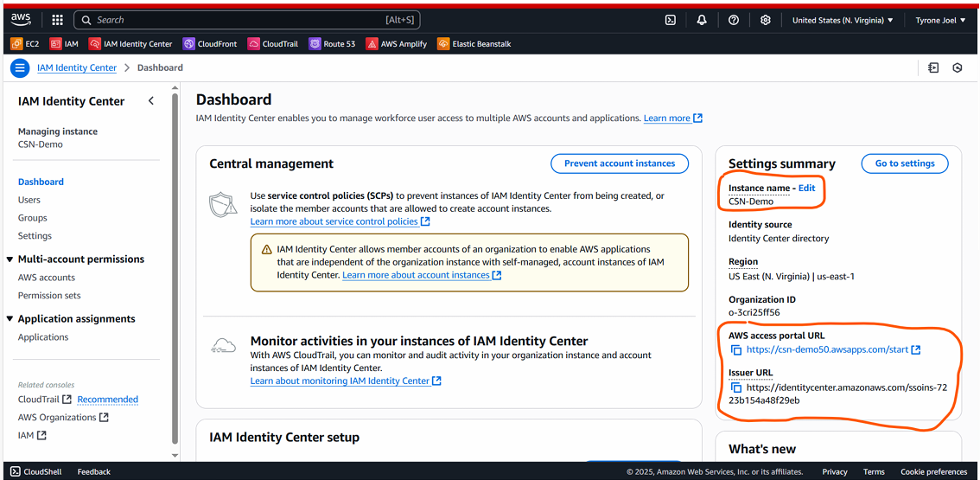
Task: Click the sidebar vertical scrollbar
Action: [175, 269]
